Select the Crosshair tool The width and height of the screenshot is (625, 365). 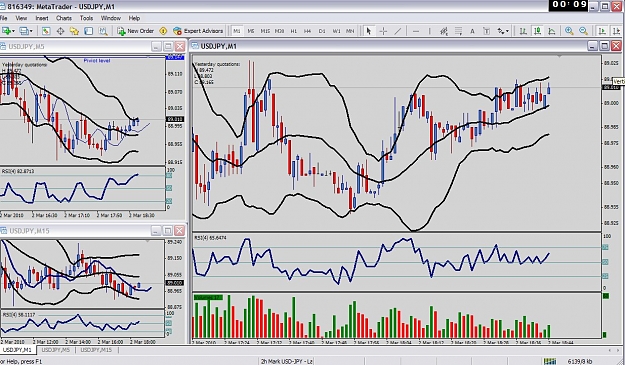point(383,31)
